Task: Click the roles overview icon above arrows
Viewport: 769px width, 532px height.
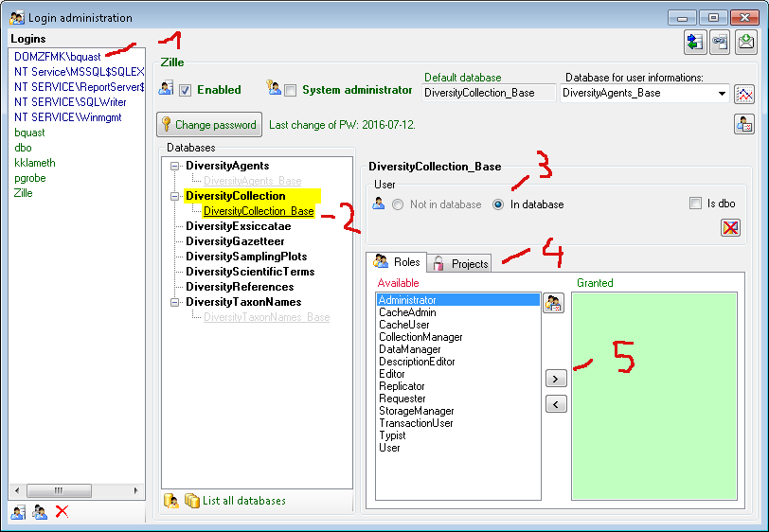Action: tap(553, 303)
